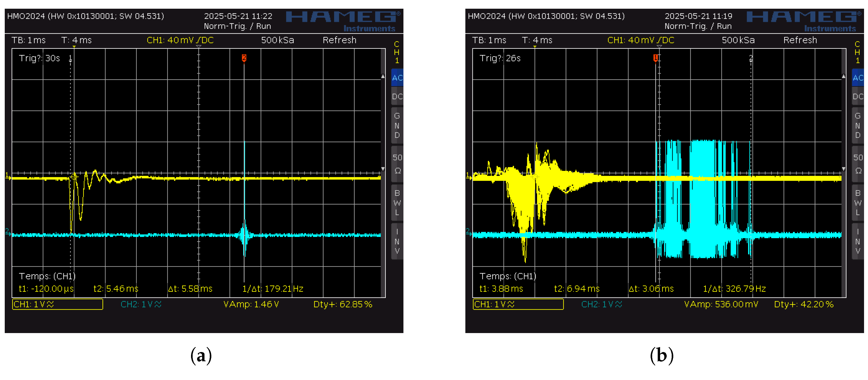
Task: Click CH1 menu tab in left panel
Action: 397,52
